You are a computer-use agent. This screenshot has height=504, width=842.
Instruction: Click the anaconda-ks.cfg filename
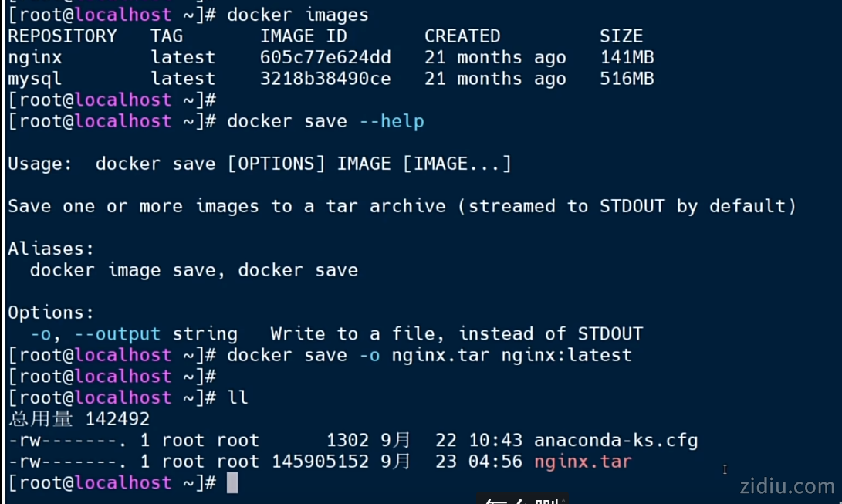pyautogui.click(x=616, y=441)
